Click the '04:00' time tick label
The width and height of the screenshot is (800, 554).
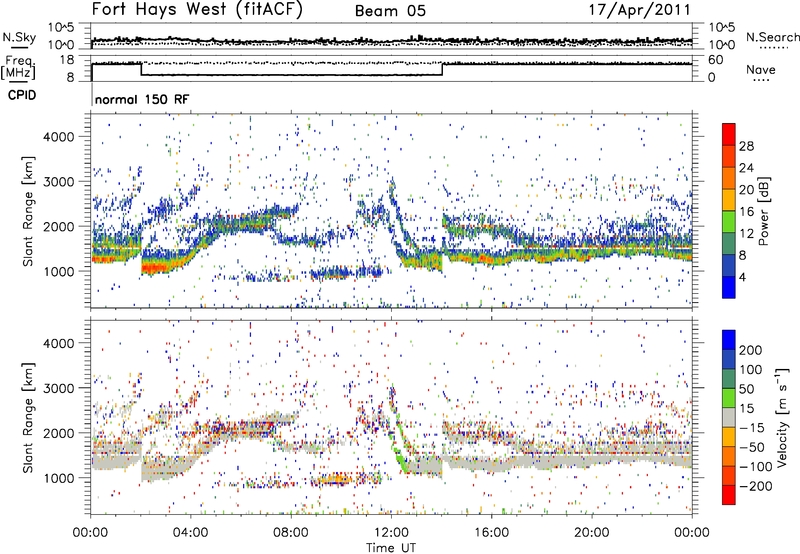[190, 533]
